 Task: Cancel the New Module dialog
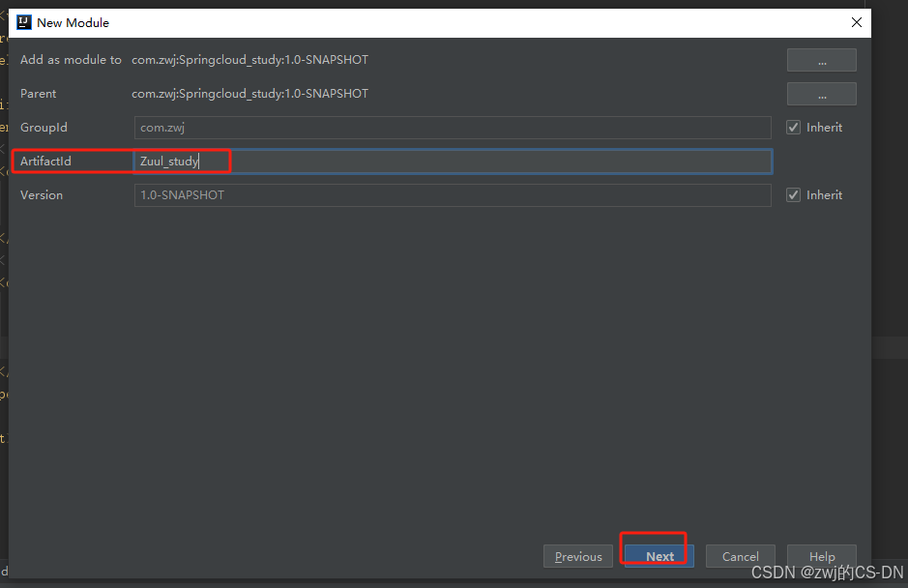(x=740, y=556)
